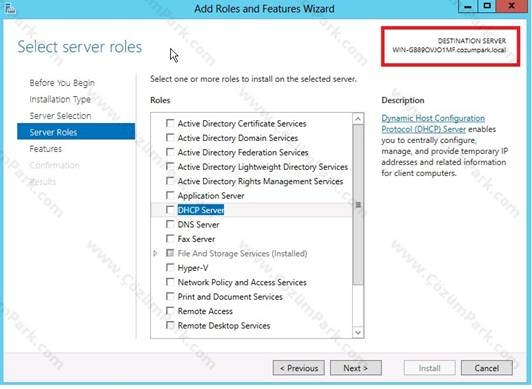532x389 pixels.
Task: Tick the Hyper-V checkbox
Action: coord(170,267)
